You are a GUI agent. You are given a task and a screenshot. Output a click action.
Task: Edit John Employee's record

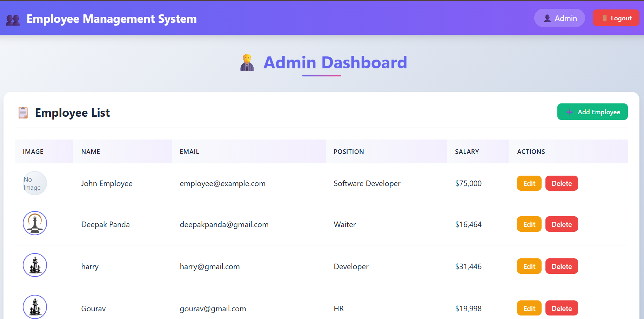[x=529, y=183]
